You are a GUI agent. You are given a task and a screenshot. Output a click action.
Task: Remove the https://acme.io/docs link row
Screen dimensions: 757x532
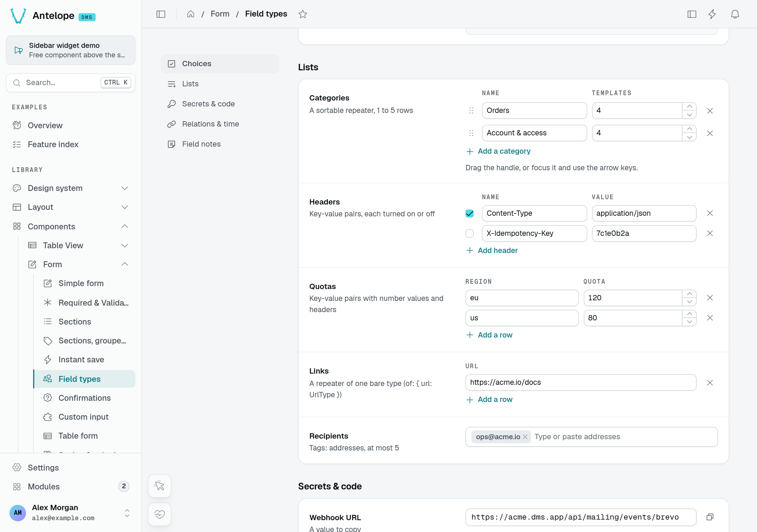click(710, 383)
